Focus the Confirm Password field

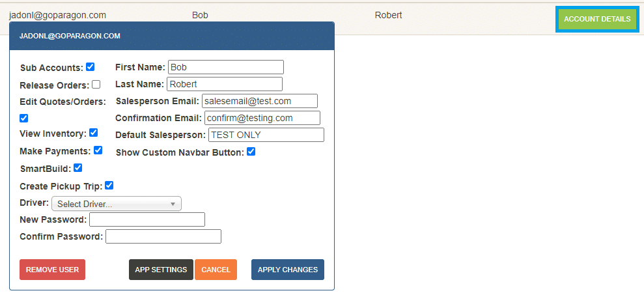163,236
